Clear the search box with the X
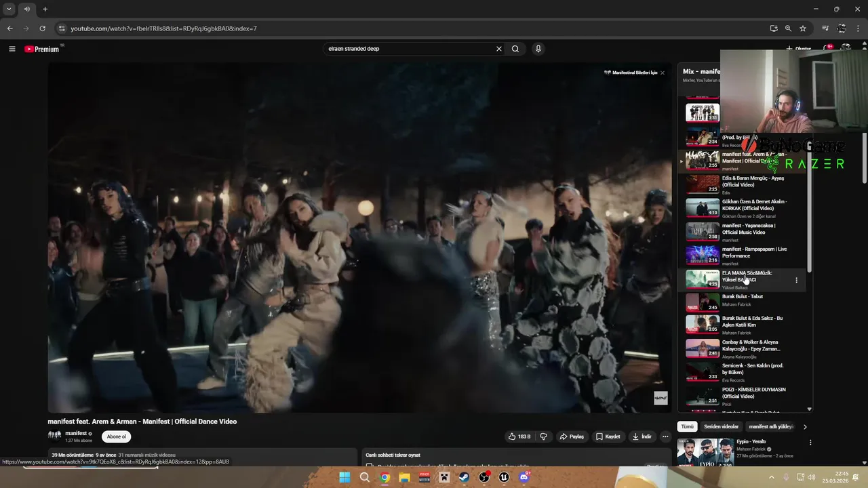 point(499,49)
